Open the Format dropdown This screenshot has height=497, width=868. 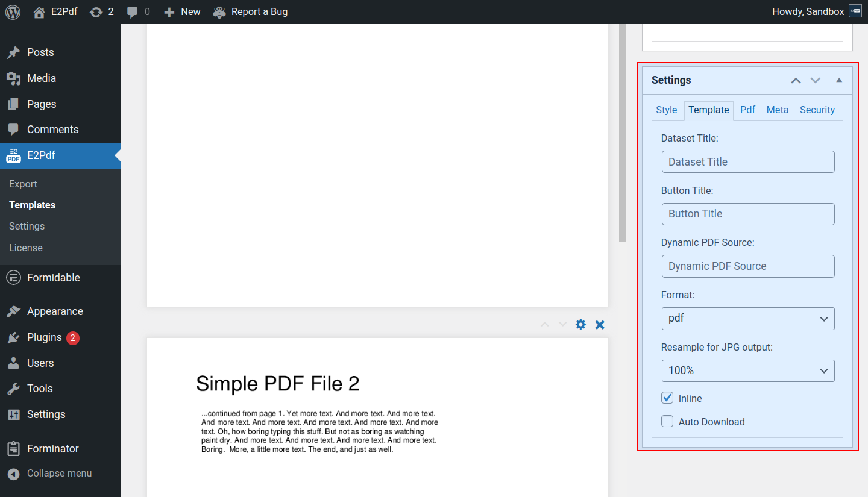(747, 319)
